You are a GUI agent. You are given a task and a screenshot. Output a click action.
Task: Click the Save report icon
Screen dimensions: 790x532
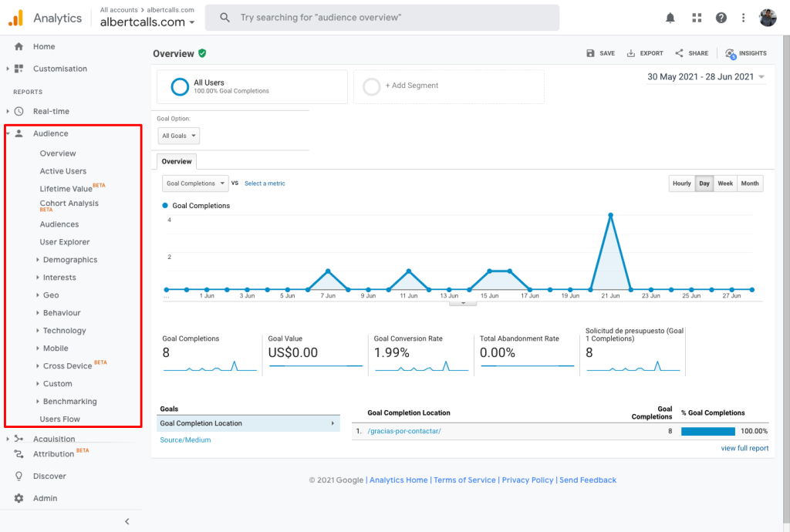tap(591, 53)
